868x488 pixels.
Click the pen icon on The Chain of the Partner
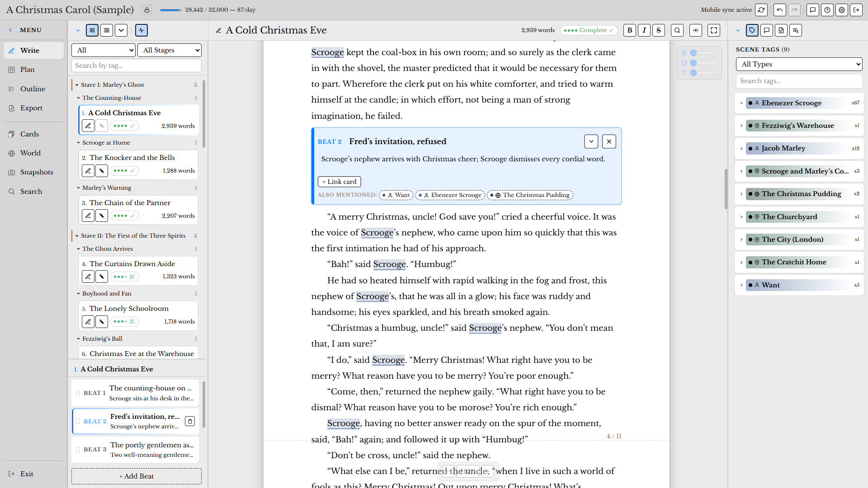[x=102, y=216]
